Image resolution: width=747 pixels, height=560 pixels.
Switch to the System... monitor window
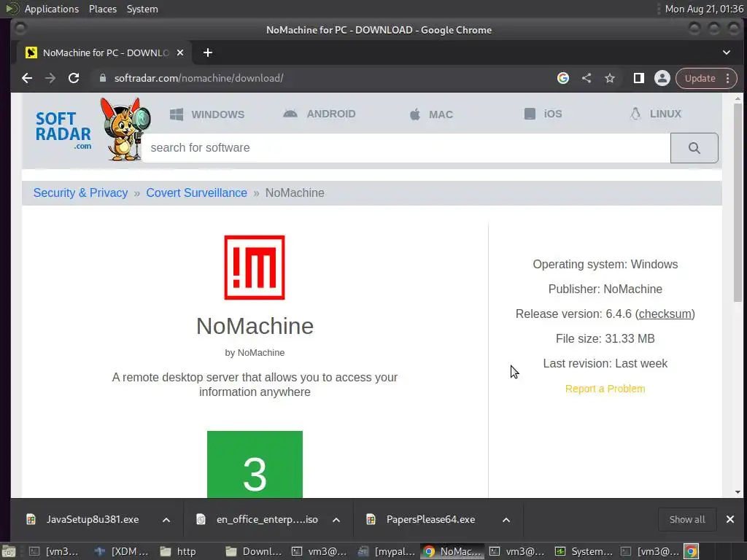pos(584,551)
